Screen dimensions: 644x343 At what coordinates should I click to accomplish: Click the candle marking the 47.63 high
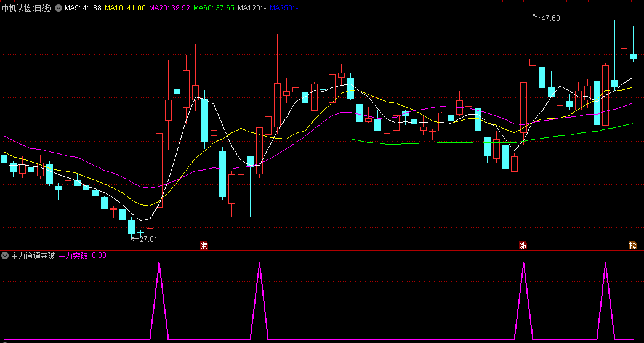[x=533, y=62]
